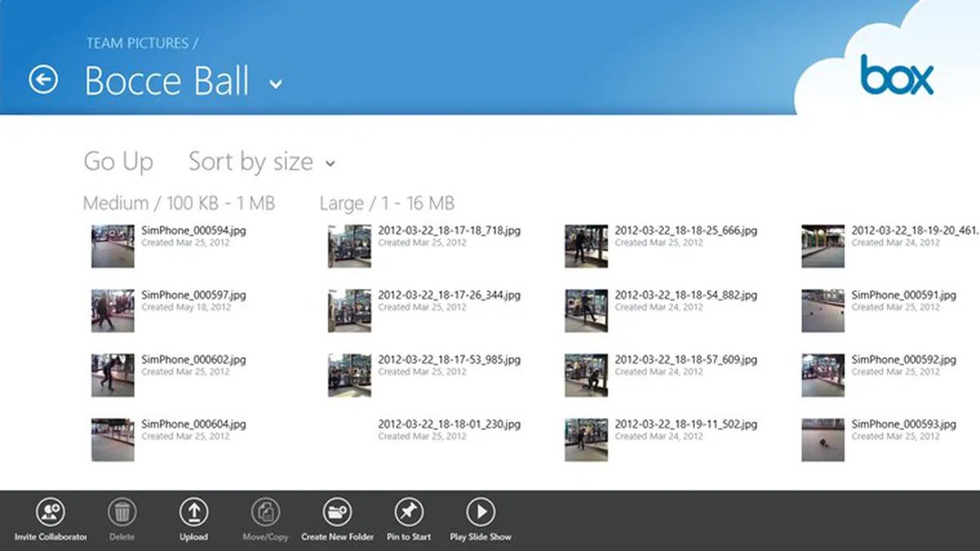Viewport: 980px width, 551px height.
Task: Start Play Slide Show
Action: [x=480, y=513]
